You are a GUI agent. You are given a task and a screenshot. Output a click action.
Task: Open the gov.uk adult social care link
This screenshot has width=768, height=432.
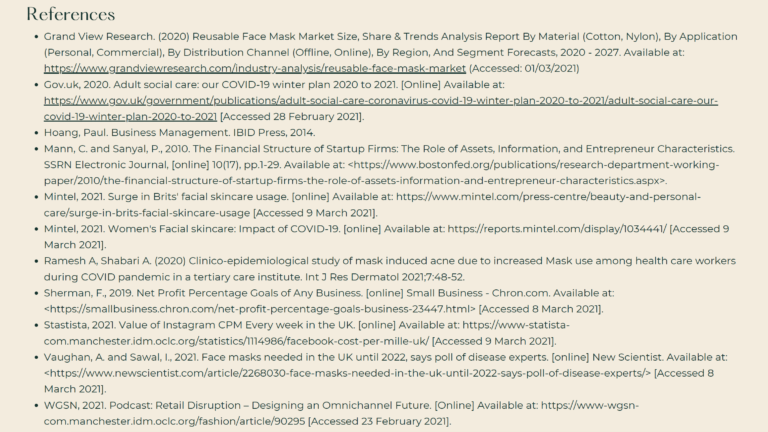coord(381,108)
